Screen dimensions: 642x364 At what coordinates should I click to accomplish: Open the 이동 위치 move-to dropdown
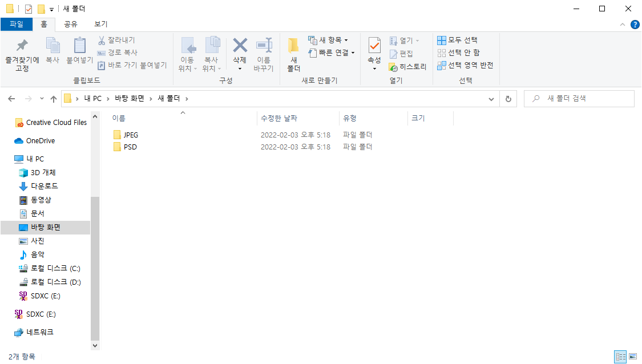(x=188, y=55)
